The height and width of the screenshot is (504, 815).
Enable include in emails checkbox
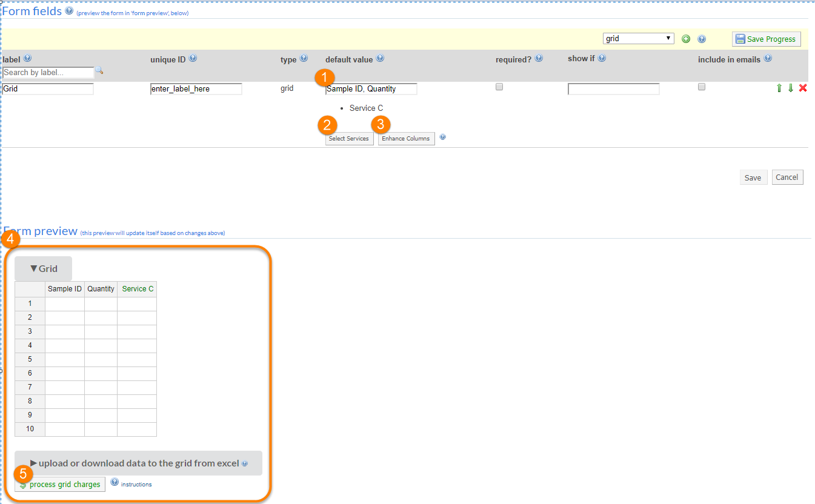coord(702,87)
